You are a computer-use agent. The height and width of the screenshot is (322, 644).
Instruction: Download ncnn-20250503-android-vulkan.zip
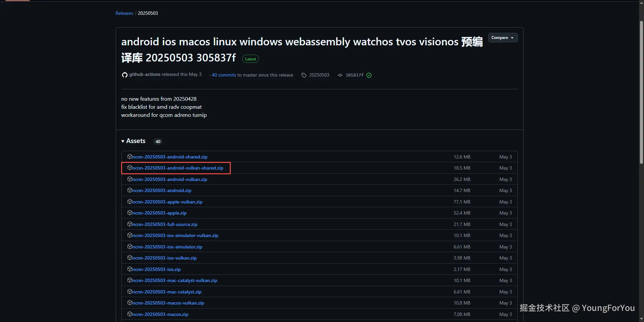click(170, 179)
